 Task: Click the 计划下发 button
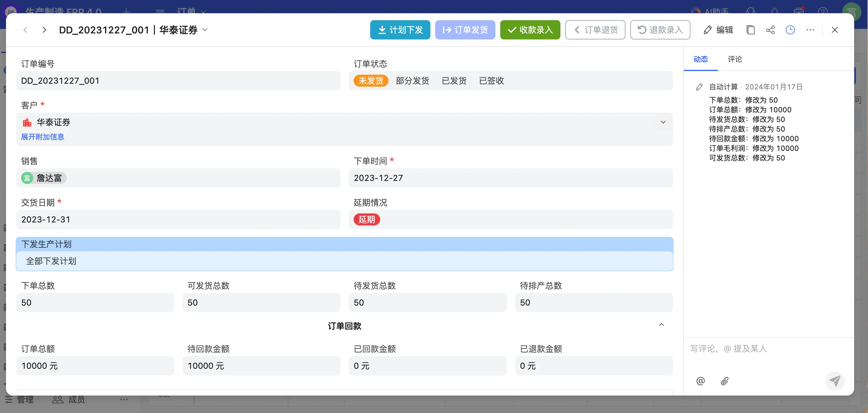(x=400, y=30)
